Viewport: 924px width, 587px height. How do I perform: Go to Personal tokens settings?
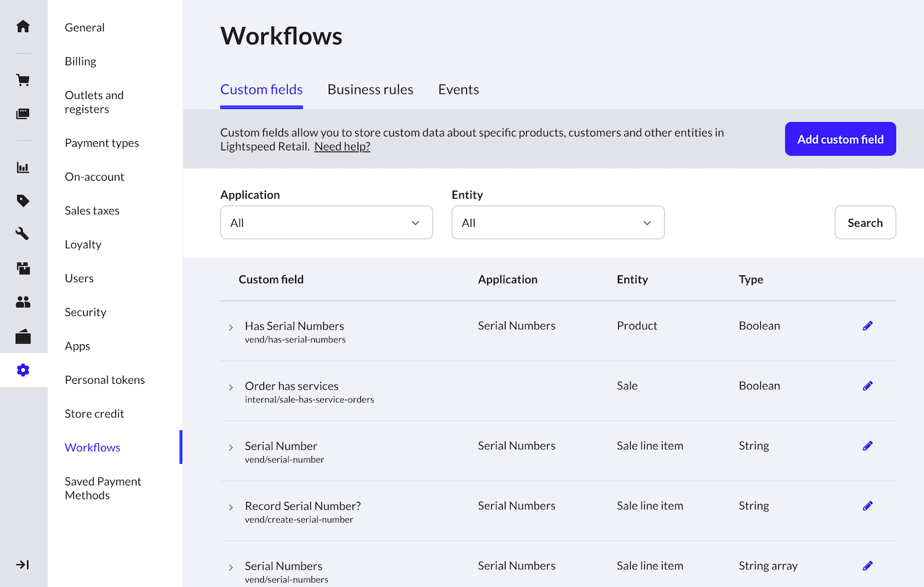point(105,380)
